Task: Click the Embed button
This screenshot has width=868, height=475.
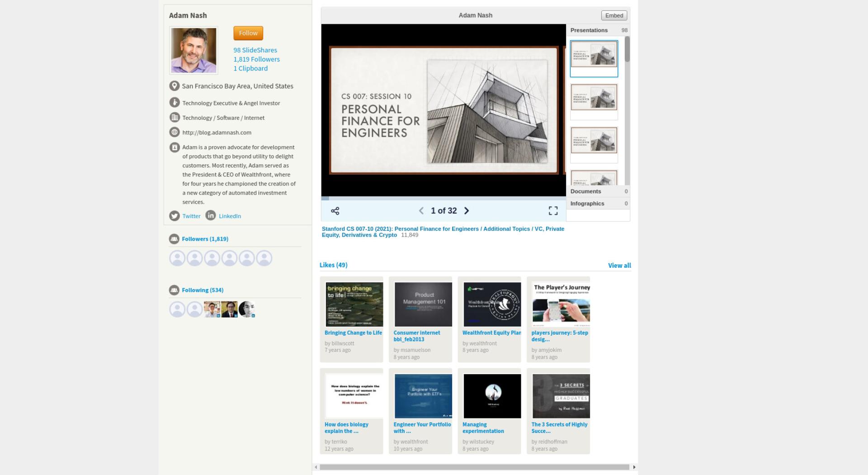Action: pos(614,15)
